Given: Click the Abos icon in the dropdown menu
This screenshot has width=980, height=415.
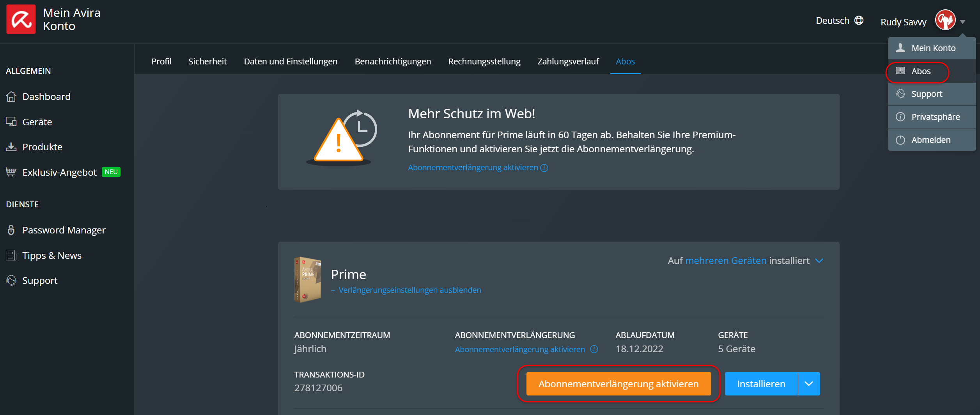Looking at the screenshot, I should pyautogui.click(x=900, y=71).
